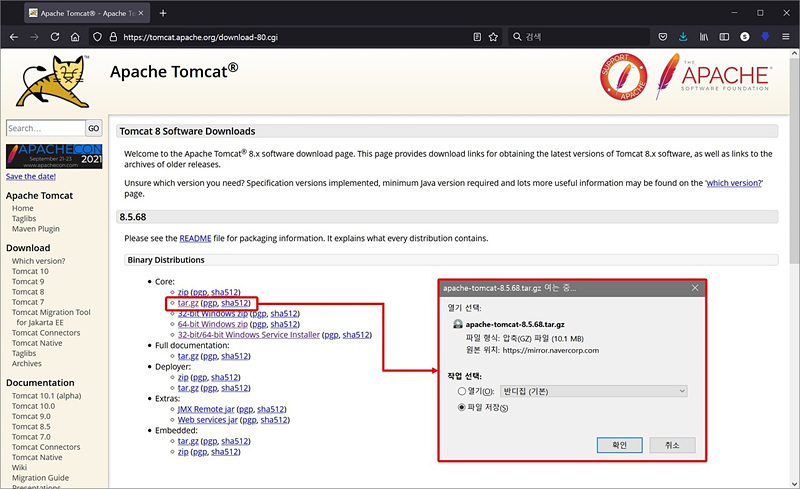
Task: Open the Save the date! link
Action: point(31,176)
